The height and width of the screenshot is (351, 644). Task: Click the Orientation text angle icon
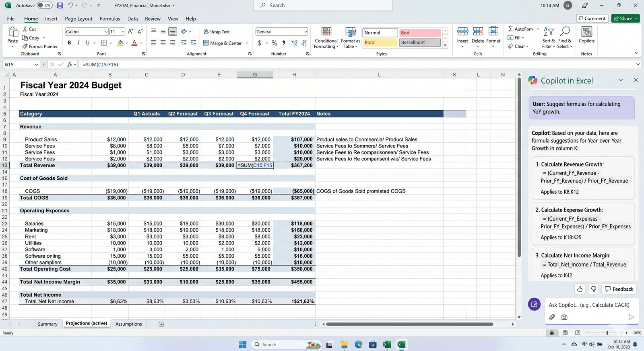(x=184, y=31)
